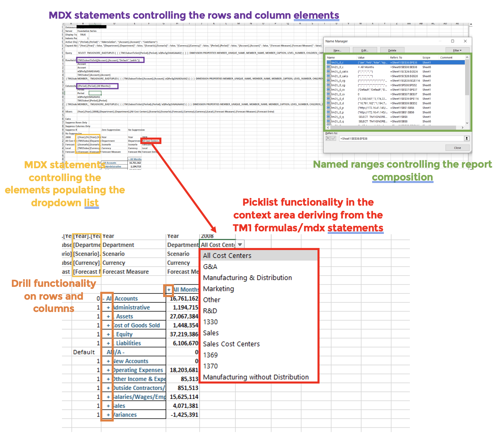Select Marketing from the cost center picklist

[218, 289]
